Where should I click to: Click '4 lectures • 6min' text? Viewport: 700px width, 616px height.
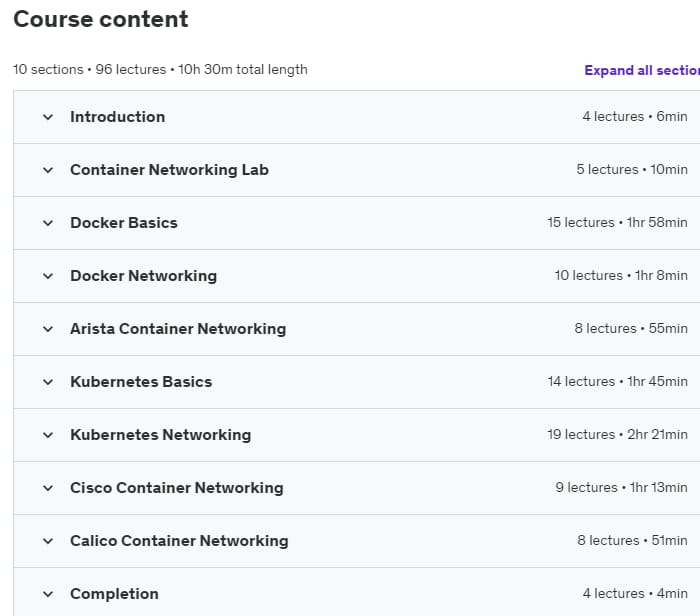pyautogui.click(x=635, y=117)
